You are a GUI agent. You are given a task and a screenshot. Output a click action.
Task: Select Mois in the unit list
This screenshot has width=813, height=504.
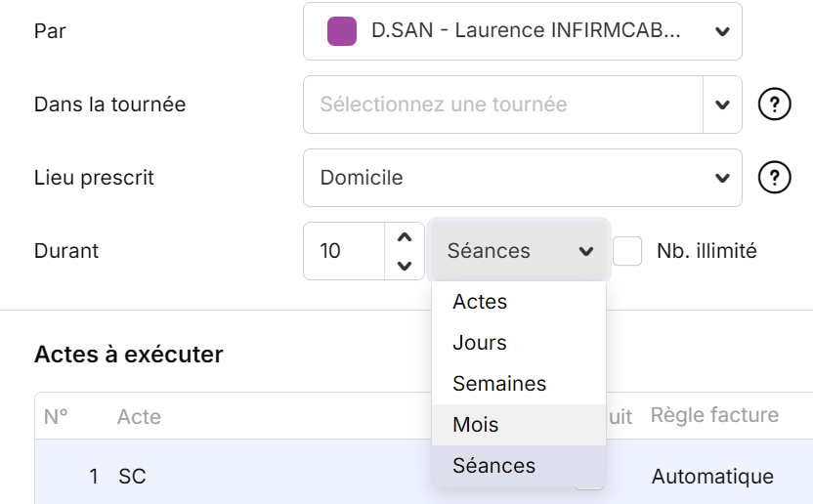(476, 425)
